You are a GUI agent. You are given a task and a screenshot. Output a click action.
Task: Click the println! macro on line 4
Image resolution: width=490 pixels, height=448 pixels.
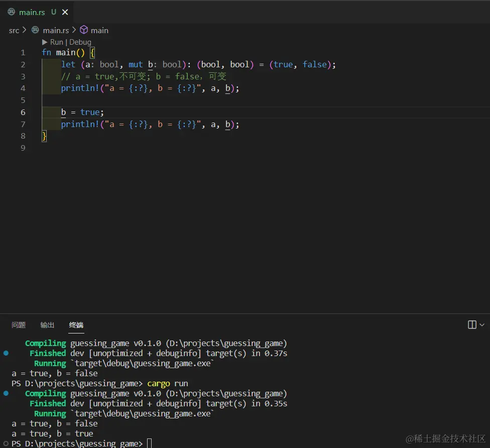pyautogui.click(x=80, y=88)
